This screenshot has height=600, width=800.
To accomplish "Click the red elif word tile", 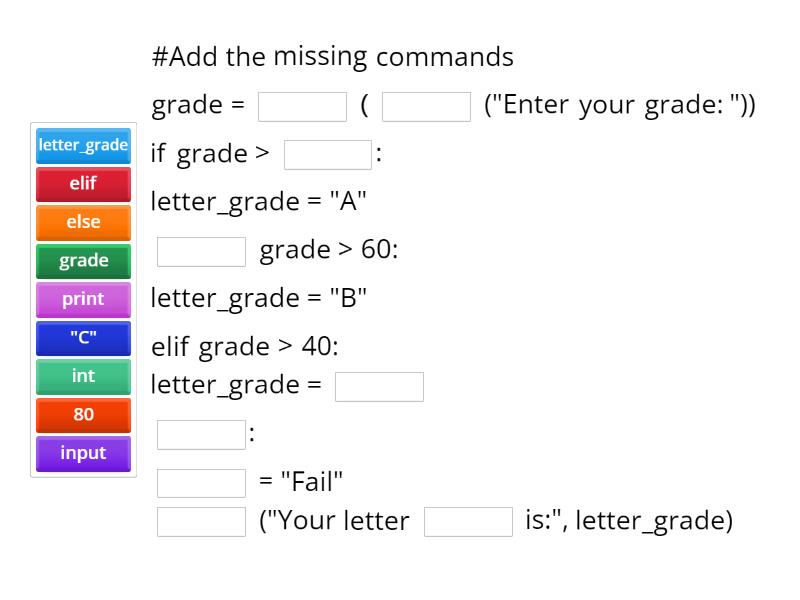I will coord(83,184).
